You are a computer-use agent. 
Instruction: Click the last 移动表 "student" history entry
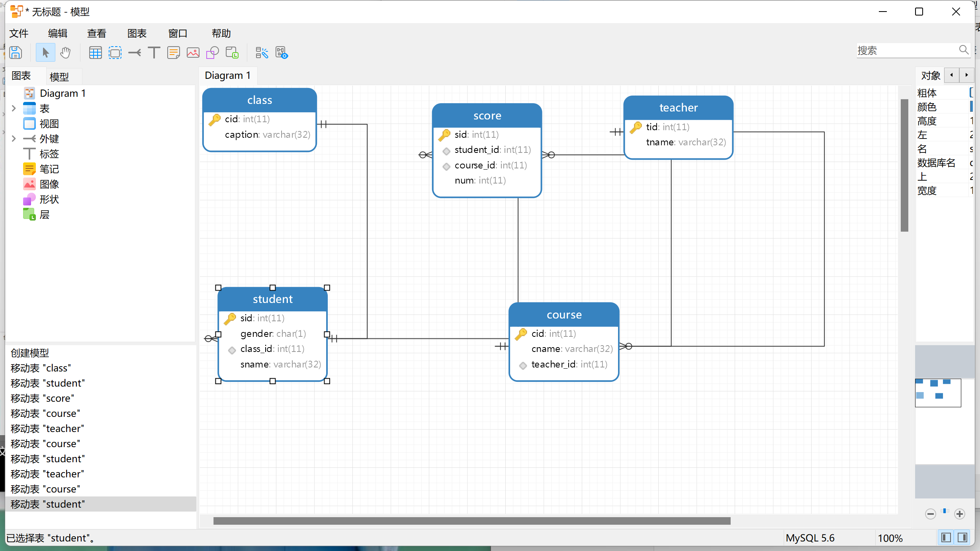[x=101, y=504]
